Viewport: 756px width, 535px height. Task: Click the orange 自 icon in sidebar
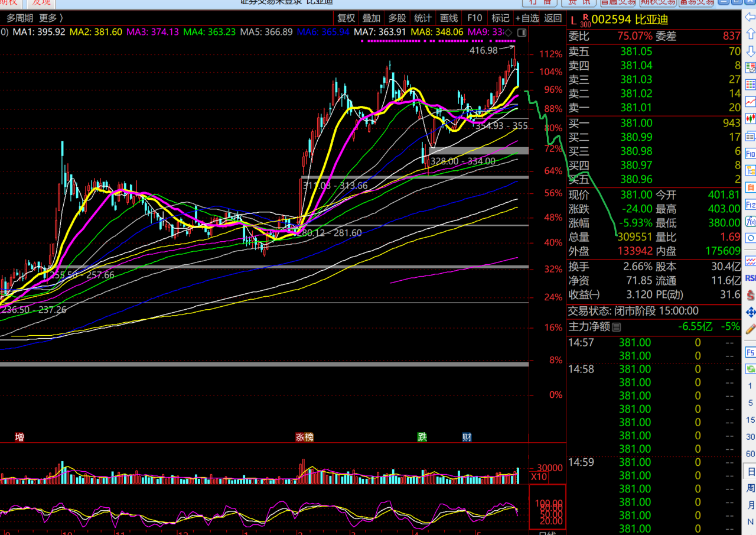750,187
